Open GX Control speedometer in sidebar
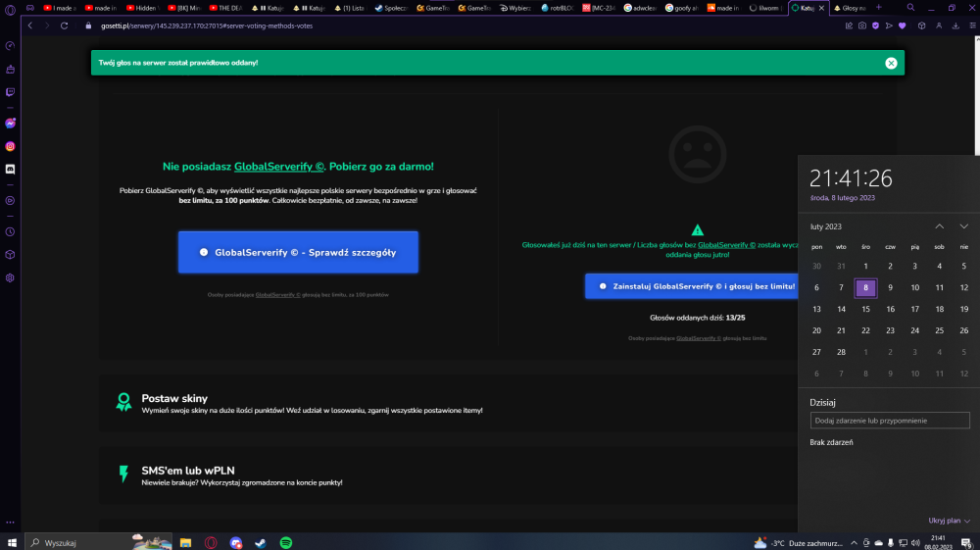Screen dimensions: 980x550 (10, 46)
